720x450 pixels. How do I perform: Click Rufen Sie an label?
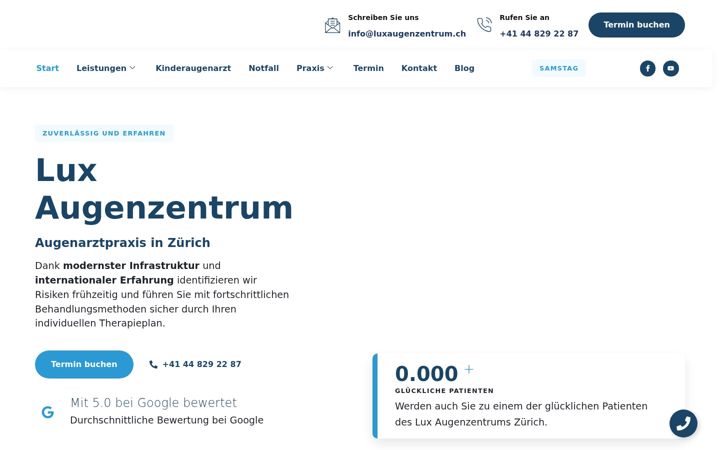point(524,17)
